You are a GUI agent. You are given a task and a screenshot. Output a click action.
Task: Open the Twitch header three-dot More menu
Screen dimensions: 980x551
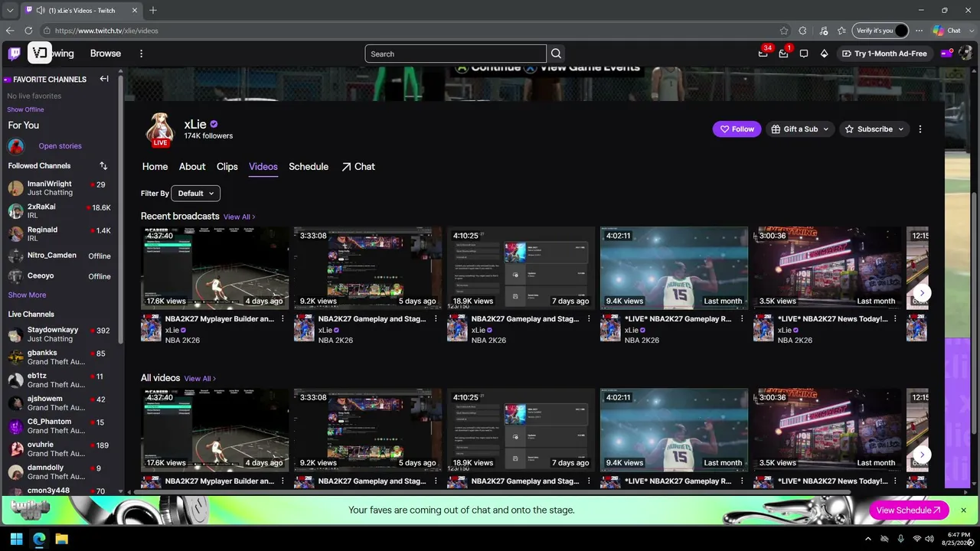(x=141, y=54)
